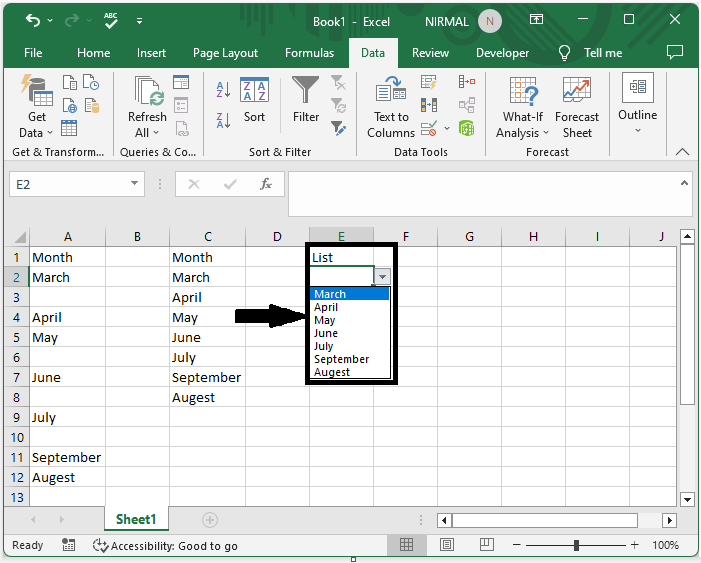Viewport: 701px width, 563px height.
Task: Toggle the Filter funnel button
Action: tap(306, 99)
